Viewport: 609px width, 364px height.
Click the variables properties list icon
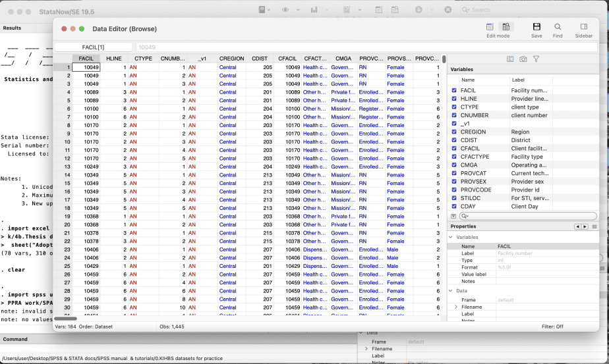[510, 59]
